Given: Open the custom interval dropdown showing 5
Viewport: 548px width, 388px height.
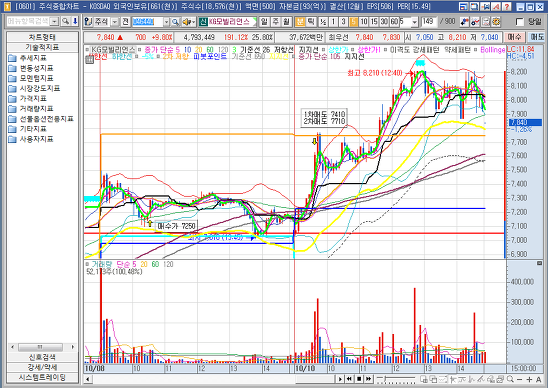Looking at the screenshot, I should (414, 22).
